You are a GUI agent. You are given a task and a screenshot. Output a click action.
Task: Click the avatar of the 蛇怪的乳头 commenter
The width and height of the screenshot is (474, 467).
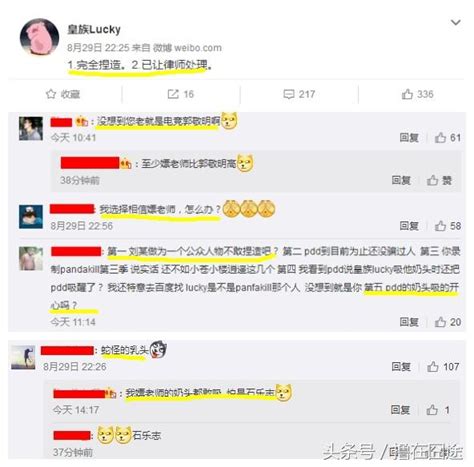click(x=23, y=357)
